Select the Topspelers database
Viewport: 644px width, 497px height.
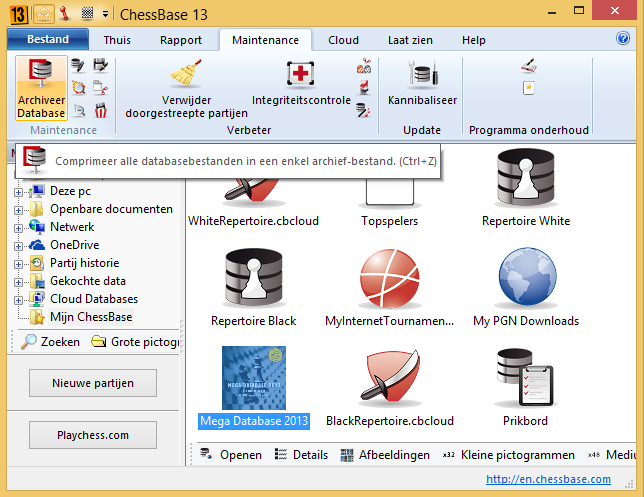389,203
